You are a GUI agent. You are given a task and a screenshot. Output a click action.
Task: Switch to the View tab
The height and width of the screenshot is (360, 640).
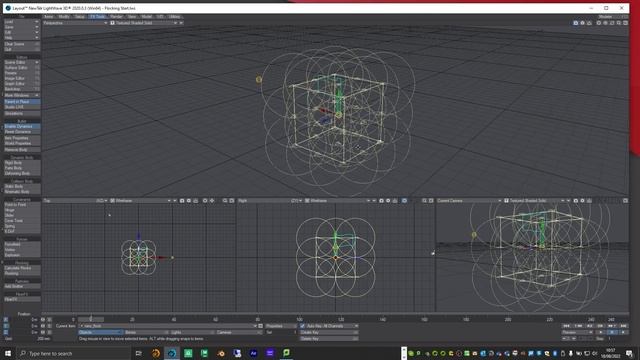[132, 16]
